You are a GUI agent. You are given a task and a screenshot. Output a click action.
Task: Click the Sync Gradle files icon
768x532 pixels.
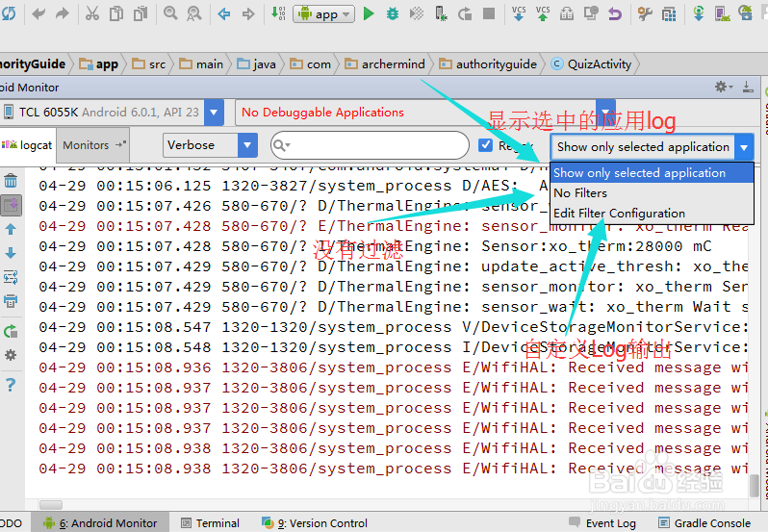tap(699, 13)
